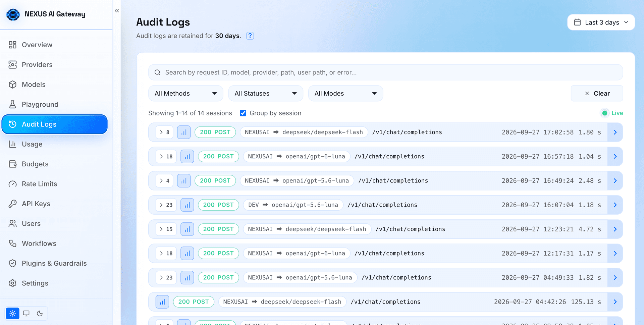Open the All Modes dropdown
This screenshot has height=325, width=644.
tap(345, 93)
